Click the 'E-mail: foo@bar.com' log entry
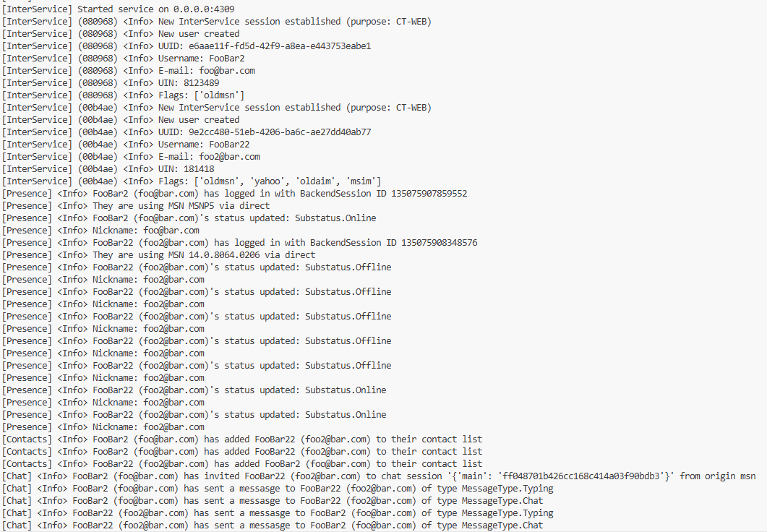This screenshot has width=767, height=532. coord(206,71)
